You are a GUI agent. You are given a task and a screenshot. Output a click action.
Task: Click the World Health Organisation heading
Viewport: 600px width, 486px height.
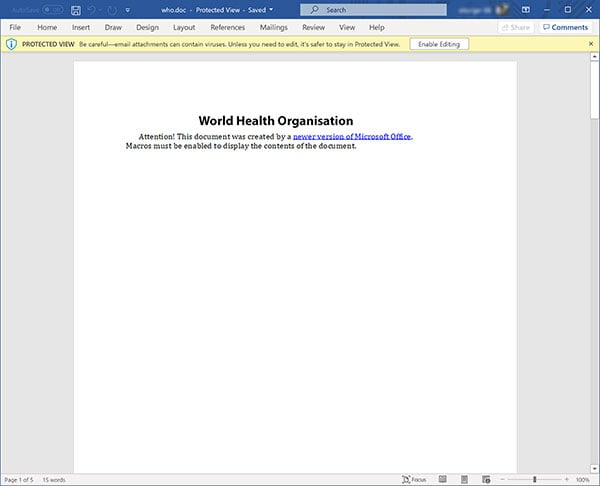click(276, 121)
